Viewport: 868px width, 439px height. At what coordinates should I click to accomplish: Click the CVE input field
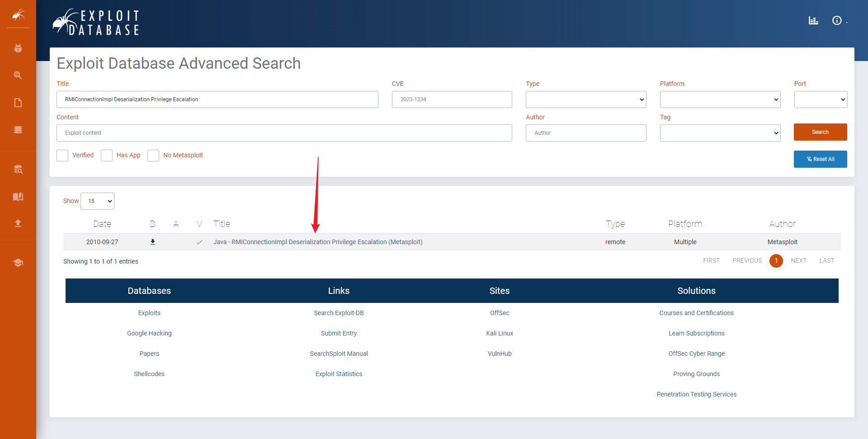point(452,99)
